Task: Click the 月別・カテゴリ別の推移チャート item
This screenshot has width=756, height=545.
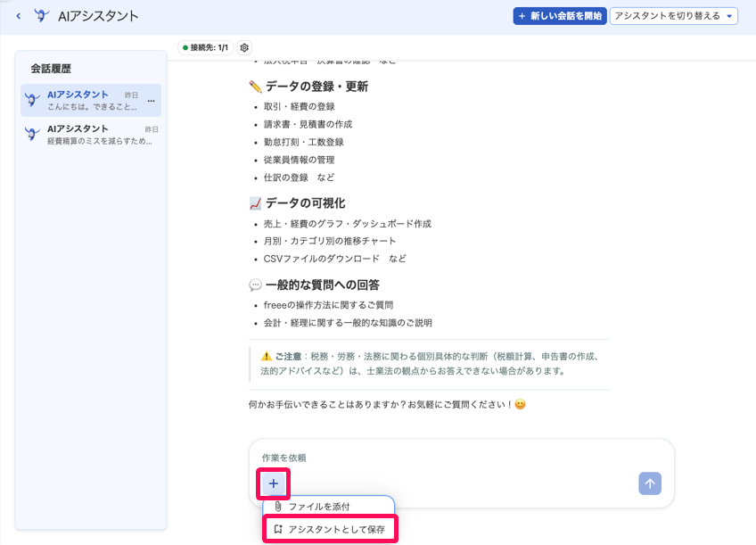Action: [330, 241]
